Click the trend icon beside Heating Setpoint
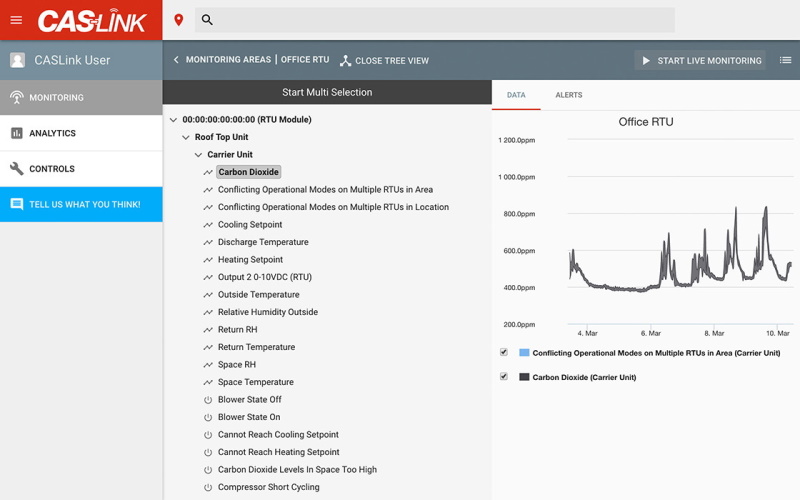Image resolution: width=800 pixels, height=500 pixels. point(208,260)
